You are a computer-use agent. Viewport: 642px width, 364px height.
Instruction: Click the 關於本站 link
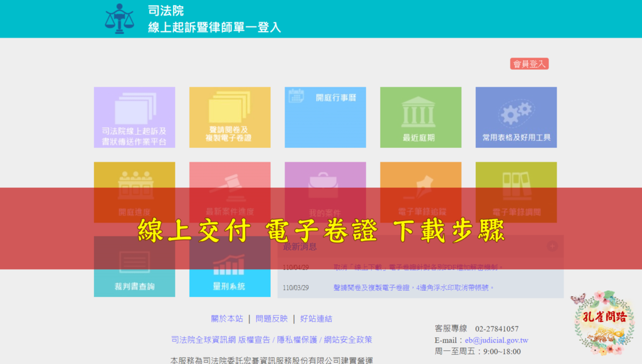point(227,319)
